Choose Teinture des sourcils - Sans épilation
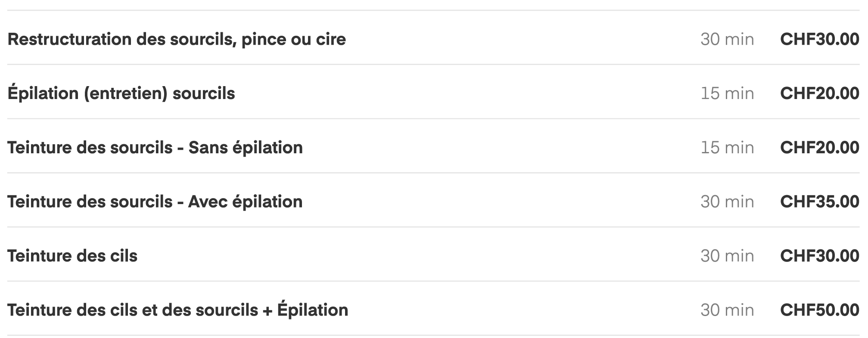 [x=155, y=148]
